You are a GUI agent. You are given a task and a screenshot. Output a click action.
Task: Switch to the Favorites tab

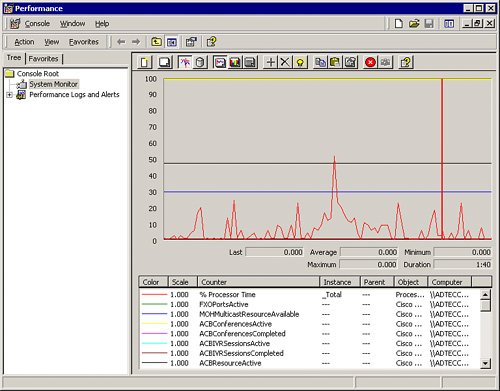[x=43, y=59]
